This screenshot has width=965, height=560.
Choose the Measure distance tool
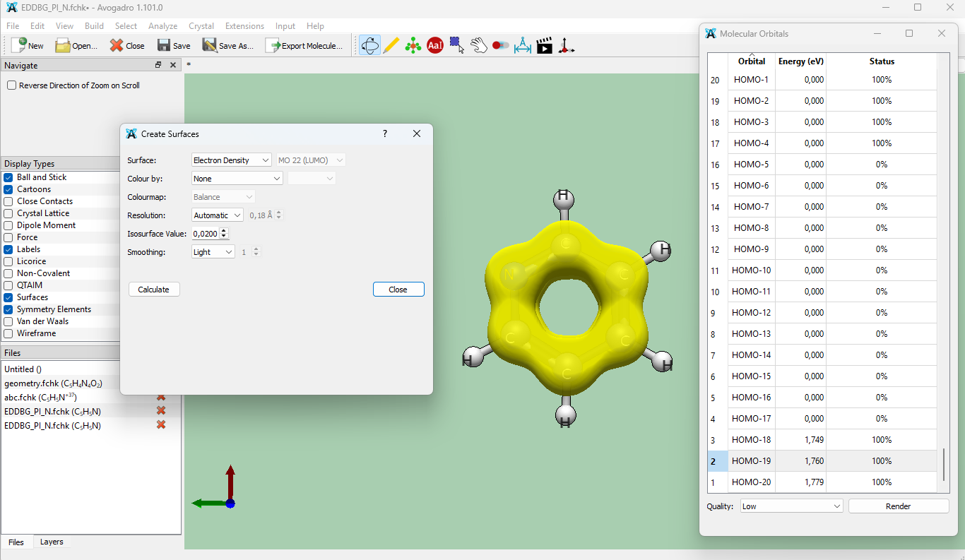click(522, 46)
